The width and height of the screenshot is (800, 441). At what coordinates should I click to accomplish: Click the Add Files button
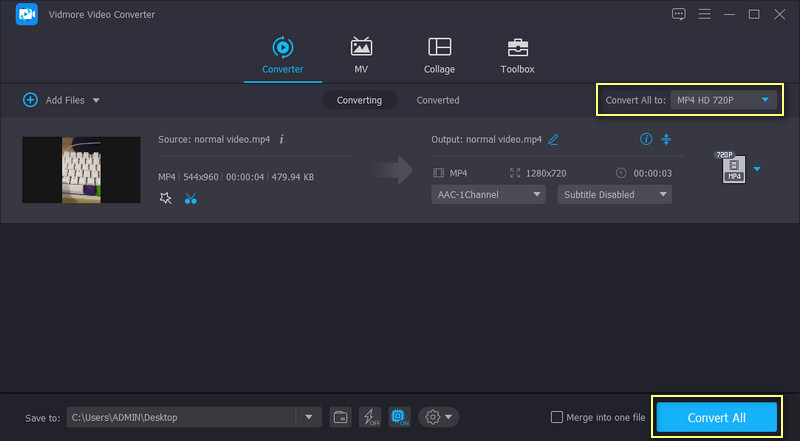point(54,100)
